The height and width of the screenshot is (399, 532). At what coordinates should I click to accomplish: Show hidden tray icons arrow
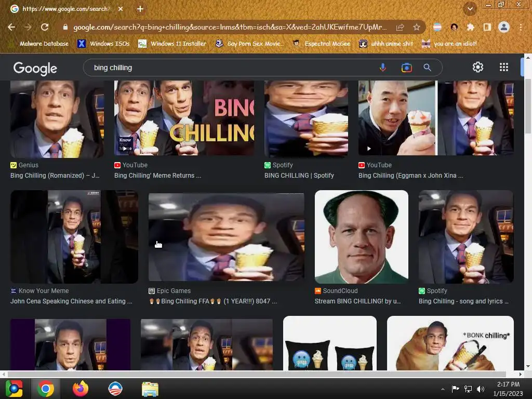pyautogui.click(x=443, y=389)
